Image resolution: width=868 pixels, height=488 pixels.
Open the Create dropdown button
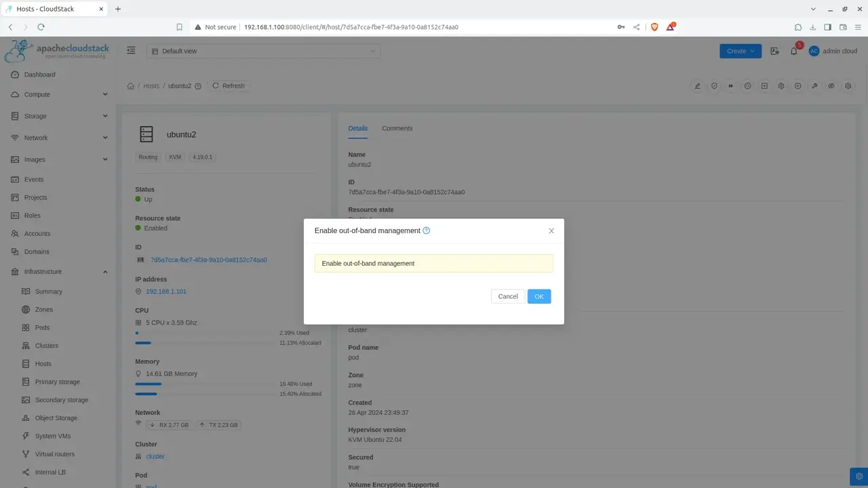pos(741,51)
